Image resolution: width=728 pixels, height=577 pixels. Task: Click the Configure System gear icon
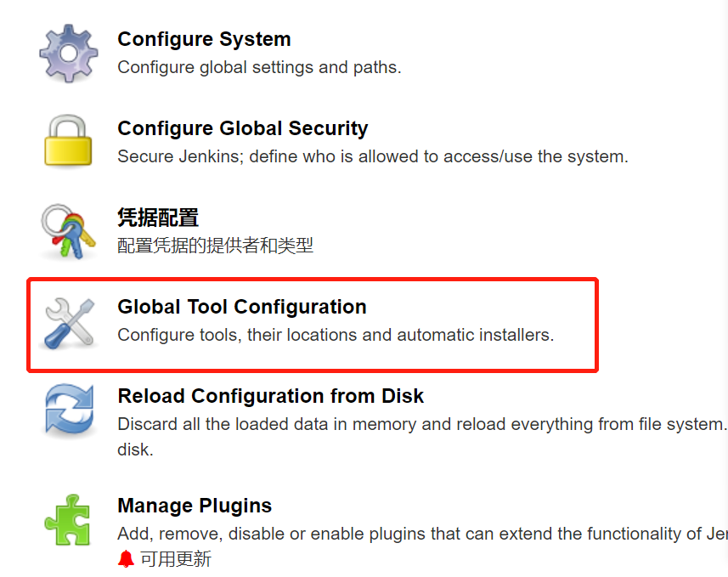tap(69, 54)
